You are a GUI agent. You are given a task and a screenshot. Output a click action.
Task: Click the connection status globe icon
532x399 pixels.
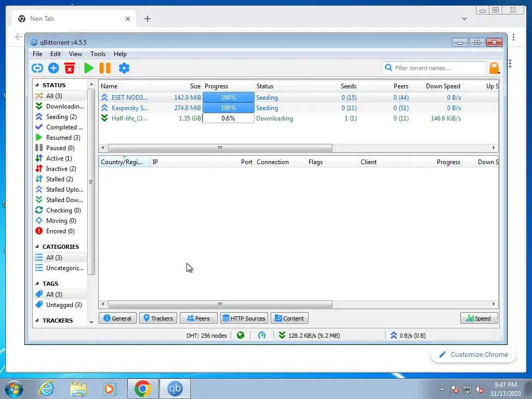coord(241,336)
